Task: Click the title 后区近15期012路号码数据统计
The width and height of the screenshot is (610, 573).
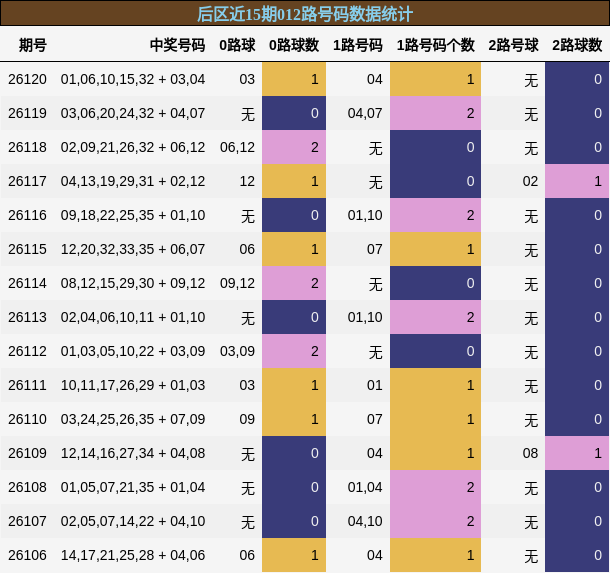Action: pyautogui.click(x=305, y=14)
